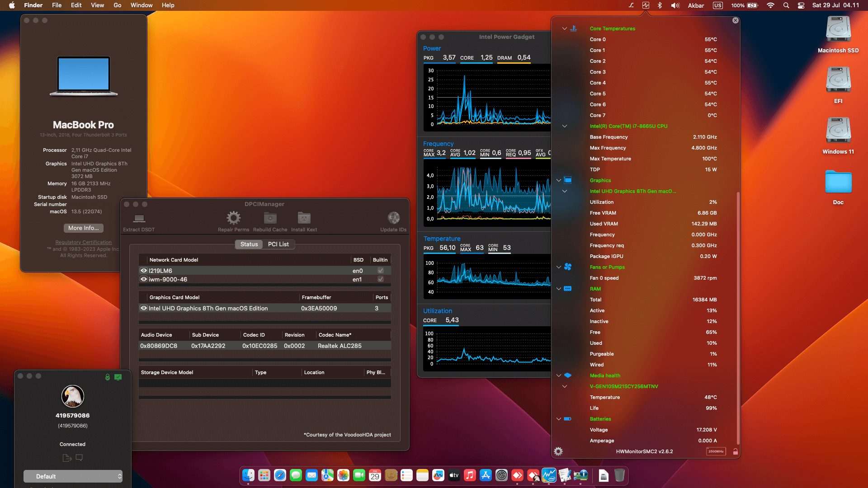Screen dimensions: 868x488
Task: Click the chat icon under Connected
Action: click(x=79, y=458)
